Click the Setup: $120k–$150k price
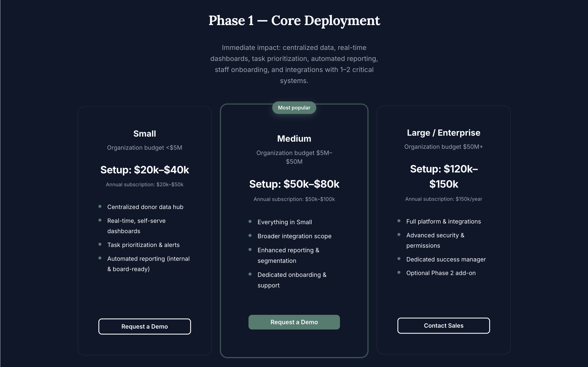Screen dimensions: 588x367 click(x=443, y=176)
